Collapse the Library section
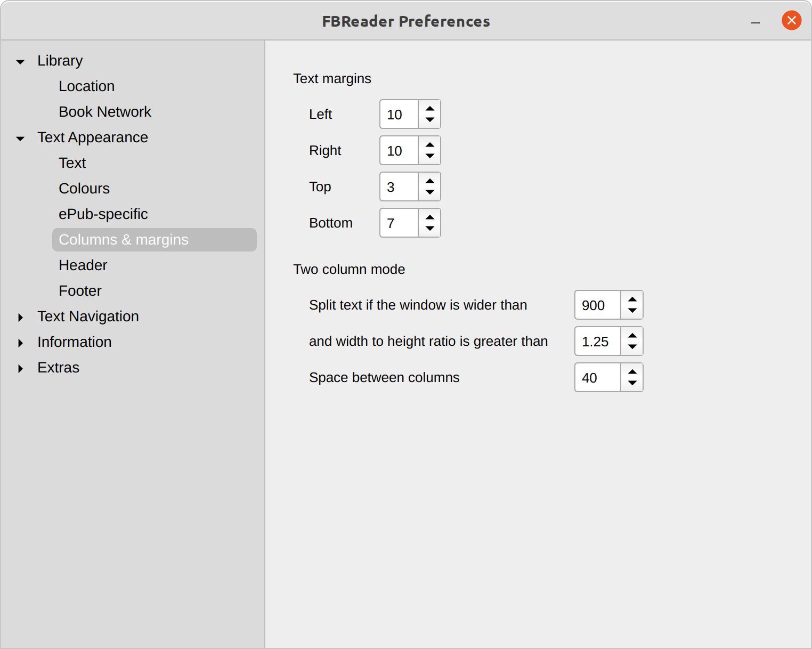This screenshot has width=812, height=649. click(20, 61)
